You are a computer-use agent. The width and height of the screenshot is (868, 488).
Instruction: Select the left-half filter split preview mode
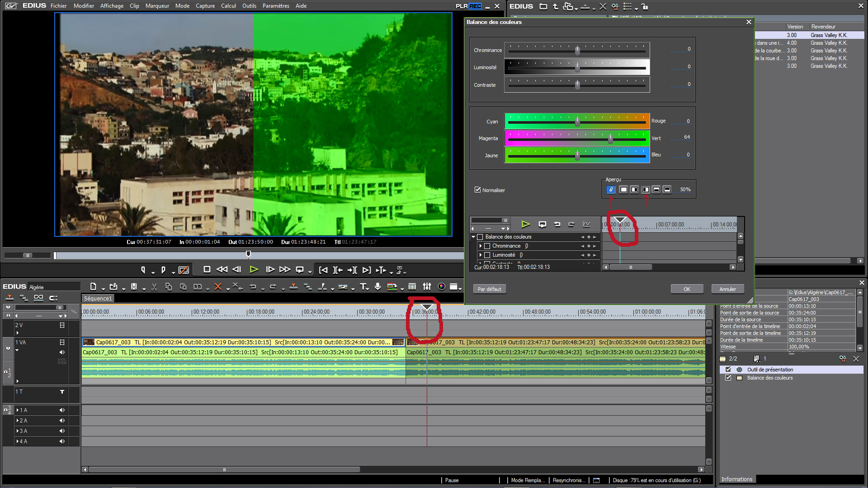click(x=634, y=189)
